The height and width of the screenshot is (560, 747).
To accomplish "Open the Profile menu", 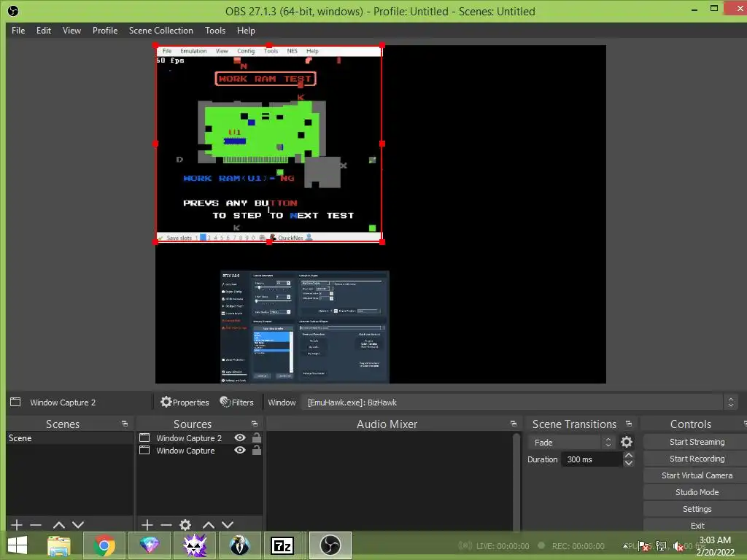I will pos(105,31).
